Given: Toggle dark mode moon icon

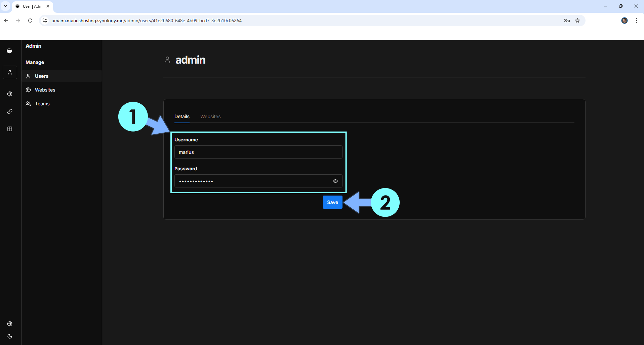Looking at the screenshot, I should coord(10,336).
